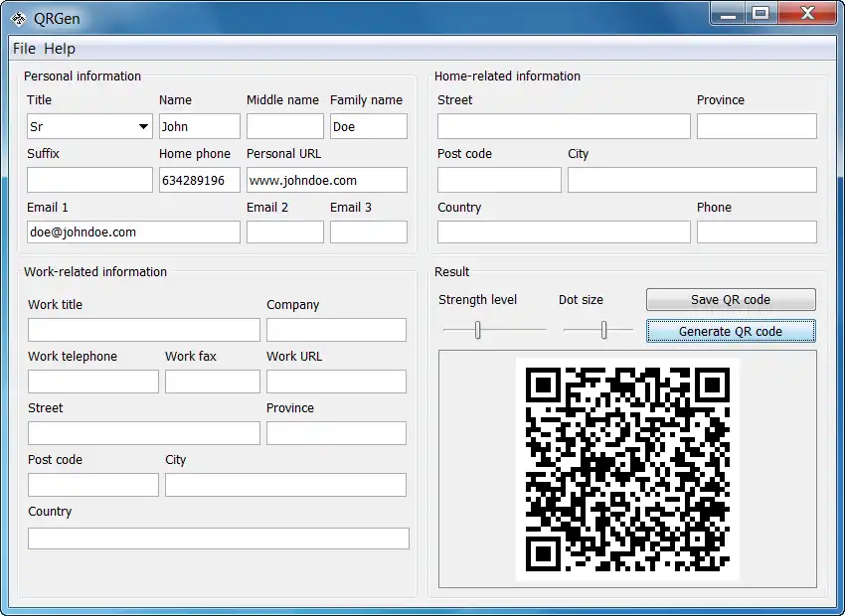Click the work Country input field

coord(219,539)
